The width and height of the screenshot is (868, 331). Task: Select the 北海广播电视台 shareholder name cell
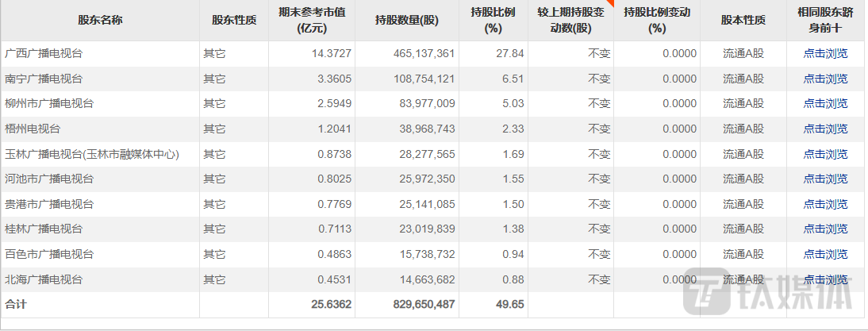pyautogui.click(x=44, y=279)
